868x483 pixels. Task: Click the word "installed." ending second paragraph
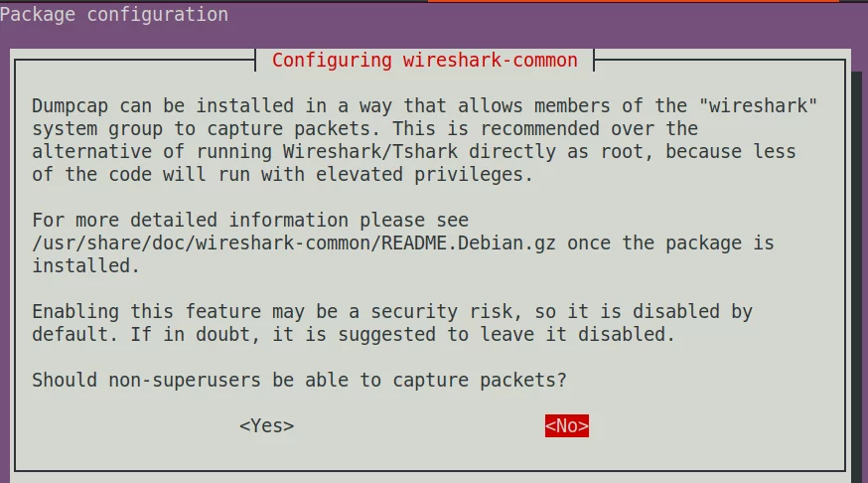[x=85, y=266]
